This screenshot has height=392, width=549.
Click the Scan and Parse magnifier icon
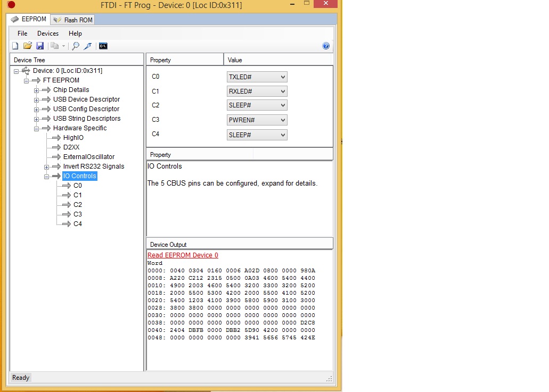[x=75, y=46]
